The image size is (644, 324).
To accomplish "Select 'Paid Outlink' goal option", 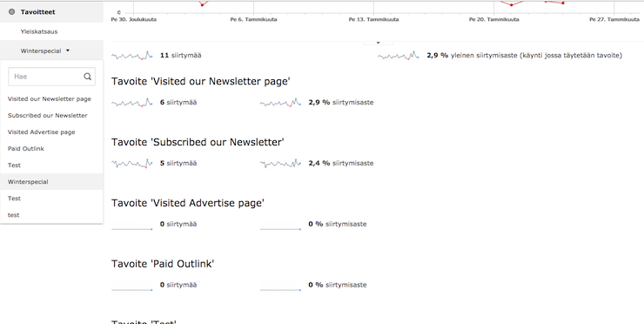I will click(x=26, y=148).
